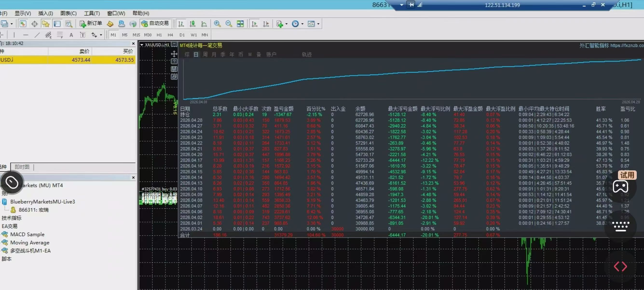The image size is (644, 290).
Task: Click the text label tool icon
Action: coord(82,35)
